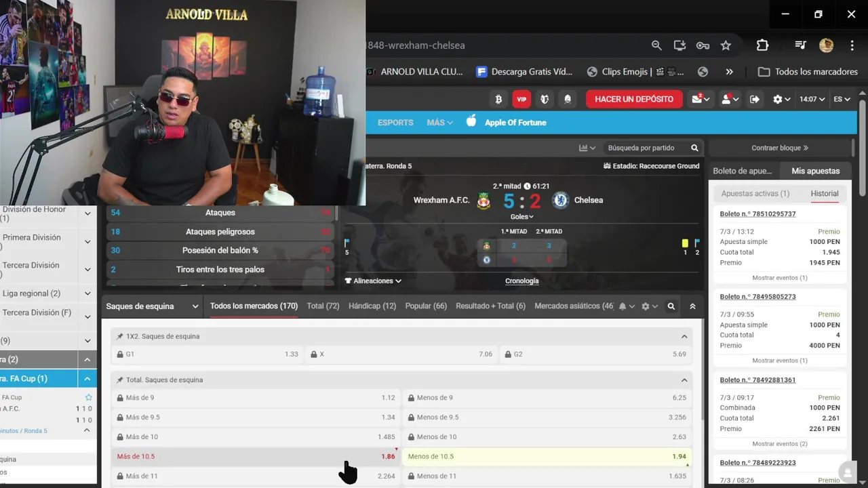Open the Boleto de apuestas tab
This screenshot has height=488, width=868.
point(743,171)
